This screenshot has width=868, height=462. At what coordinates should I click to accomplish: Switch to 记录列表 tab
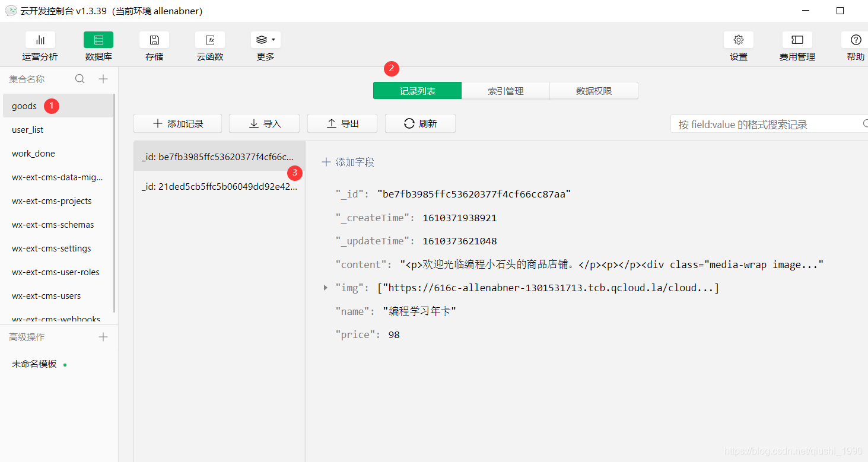coord(417,91)
